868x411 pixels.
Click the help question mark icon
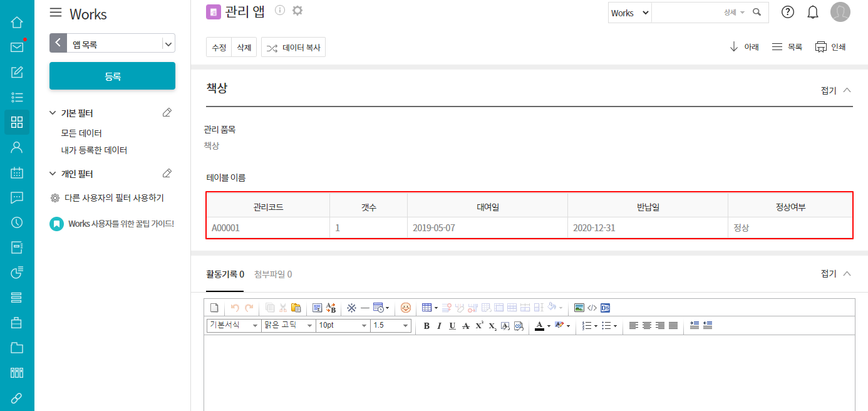pyautogui.click(x=788, y=12)
